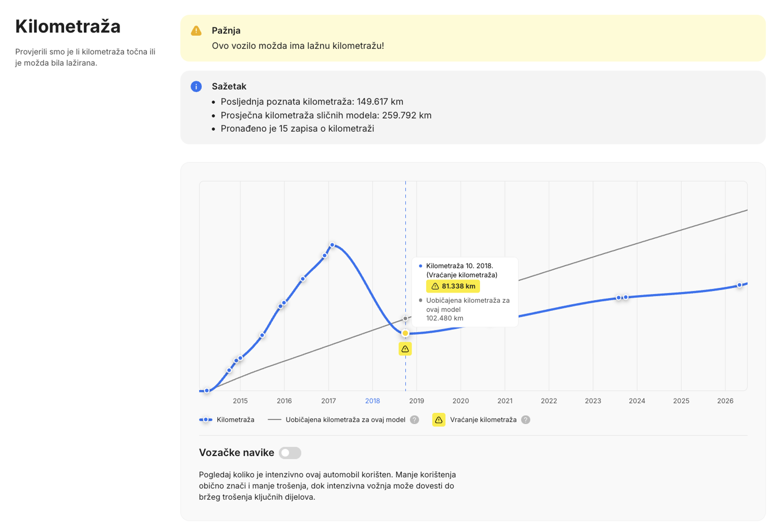Click the last mileage data point in 2026
Image resolution: width=779 pixels, height=532 pixels.
click(739, 285)
